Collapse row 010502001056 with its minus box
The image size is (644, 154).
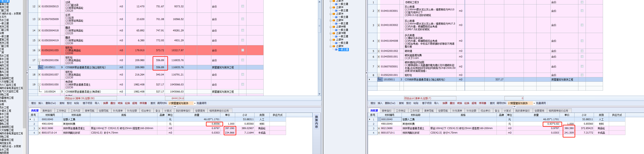[x=39, y=60]
